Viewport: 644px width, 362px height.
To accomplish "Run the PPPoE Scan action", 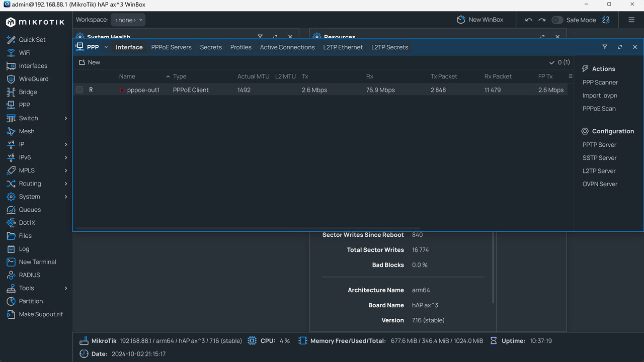I will 599,109.
